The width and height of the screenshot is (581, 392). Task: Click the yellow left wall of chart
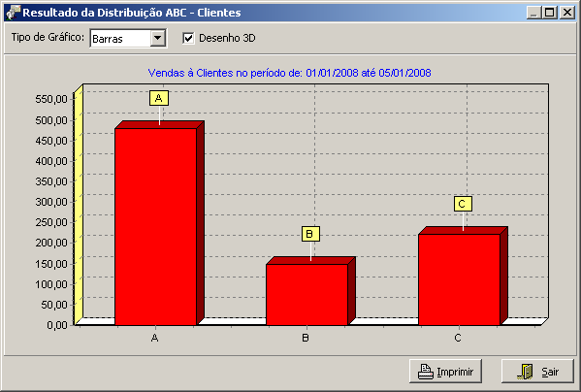point(79,205)
